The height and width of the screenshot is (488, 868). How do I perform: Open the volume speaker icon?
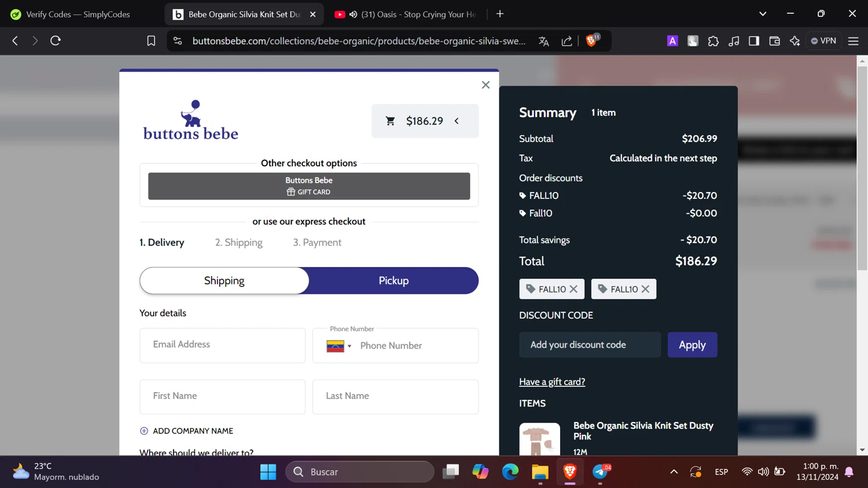click(x=763, y=472)
